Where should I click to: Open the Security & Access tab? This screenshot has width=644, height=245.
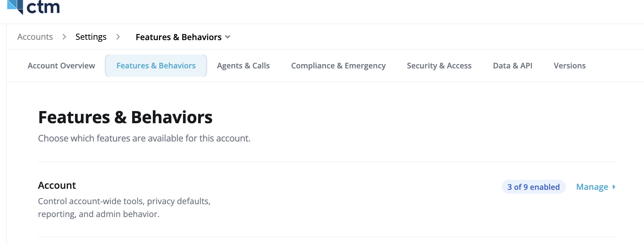439,66
